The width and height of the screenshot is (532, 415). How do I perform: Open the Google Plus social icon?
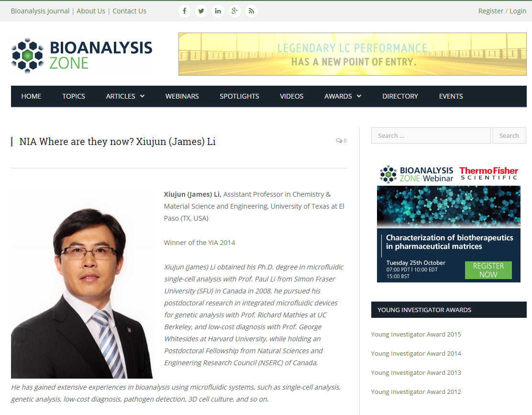click(x=234, y=11)
